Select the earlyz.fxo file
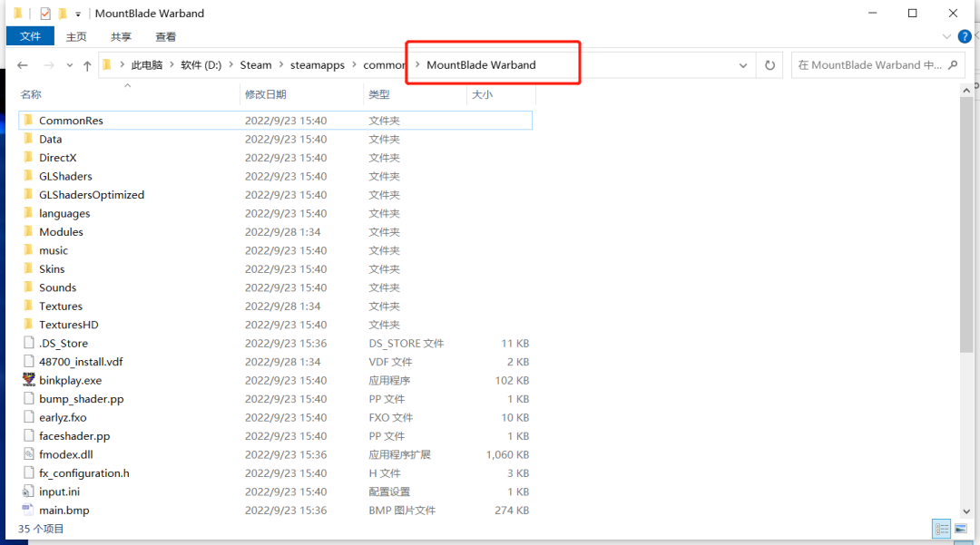980x545 pixels. tap(63, 418)
